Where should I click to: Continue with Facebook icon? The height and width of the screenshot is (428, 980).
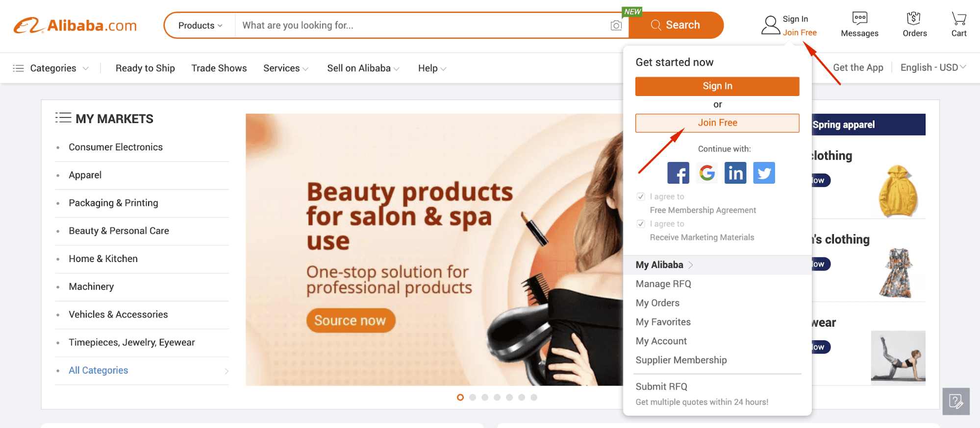pyautogui.click(x=678, y=173)
